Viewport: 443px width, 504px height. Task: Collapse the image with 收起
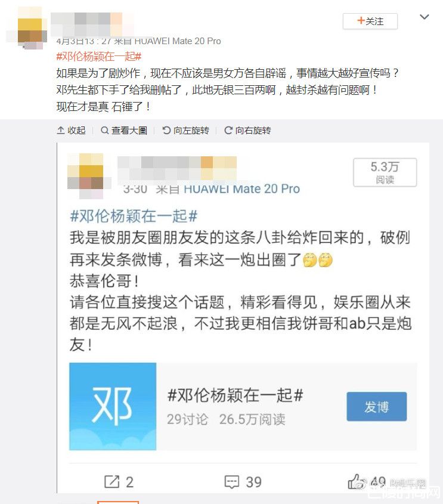click(x=71, y=130)
